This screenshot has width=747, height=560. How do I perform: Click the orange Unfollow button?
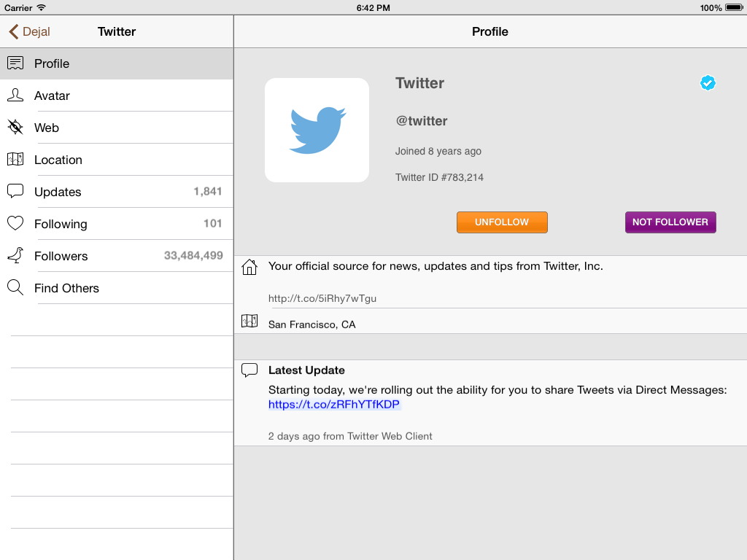(x=502, y=222)
